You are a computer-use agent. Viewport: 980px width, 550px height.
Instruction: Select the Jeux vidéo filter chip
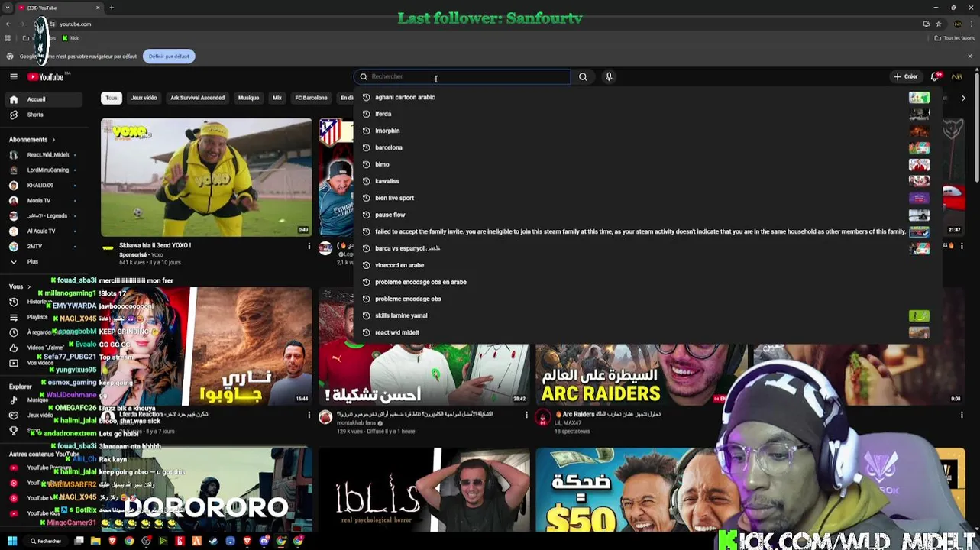(144, 98)
